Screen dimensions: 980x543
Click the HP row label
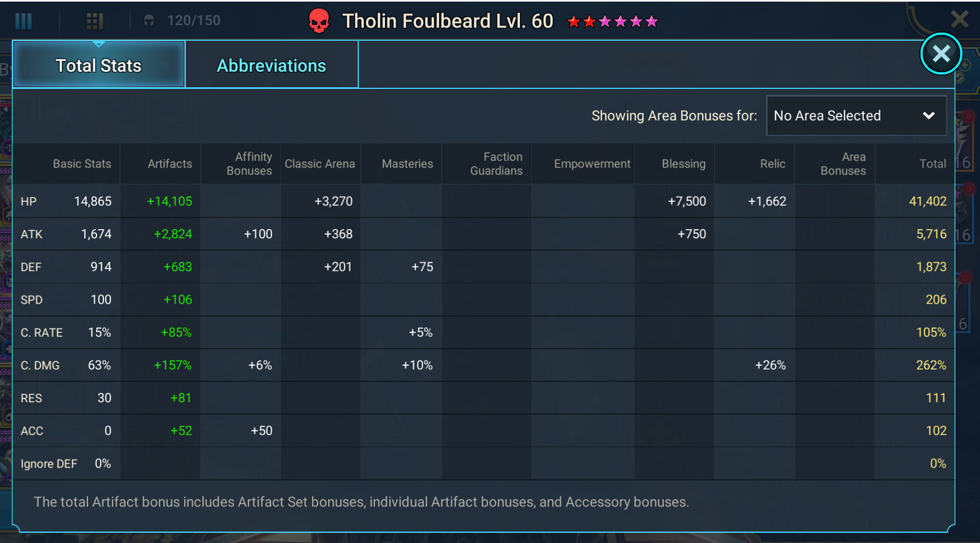pyautogui.click(x=28, y=201)
